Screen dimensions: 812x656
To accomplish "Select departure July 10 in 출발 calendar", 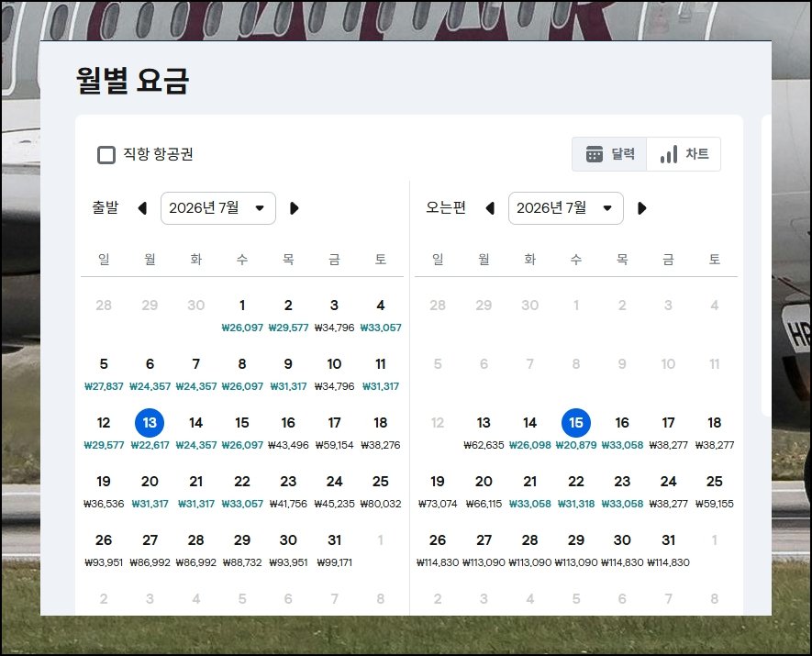I will click(x=334, y=373).
